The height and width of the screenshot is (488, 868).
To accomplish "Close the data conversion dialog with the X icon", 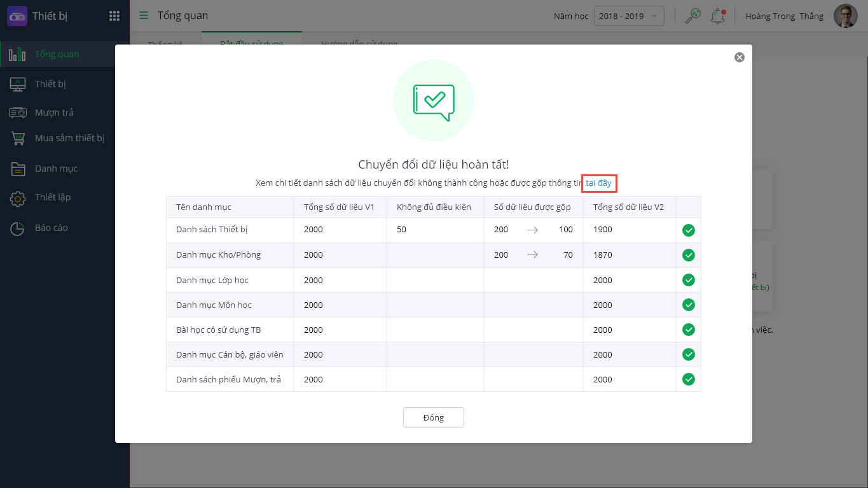I will click(x=739, y=57).
